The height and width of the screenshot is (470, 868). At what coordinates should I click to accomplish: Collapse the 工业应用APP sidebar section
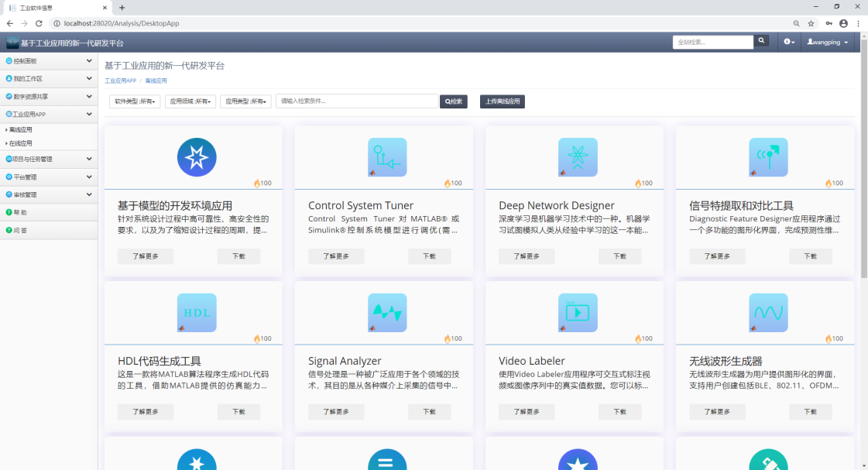49,114
